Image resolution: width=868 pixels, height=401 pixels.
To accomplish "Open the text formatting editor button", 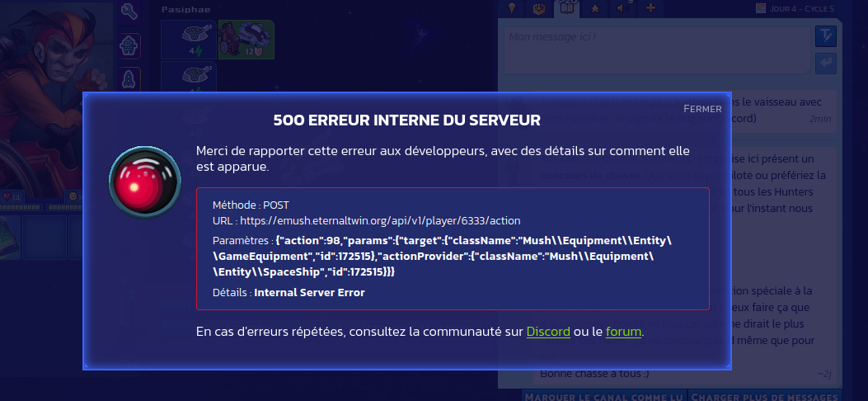I will pyautogui.click(x=826, y=36).
